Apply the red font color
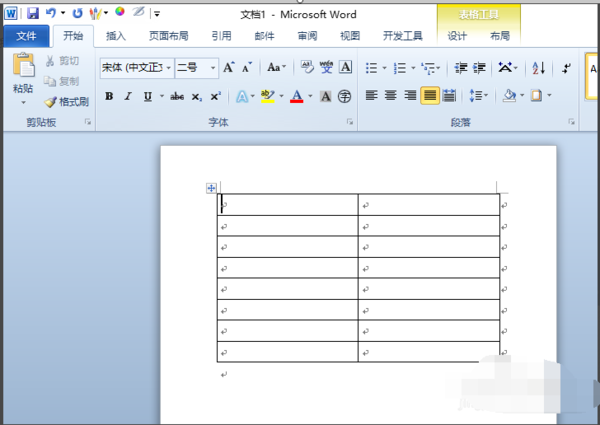 (297, 96)
